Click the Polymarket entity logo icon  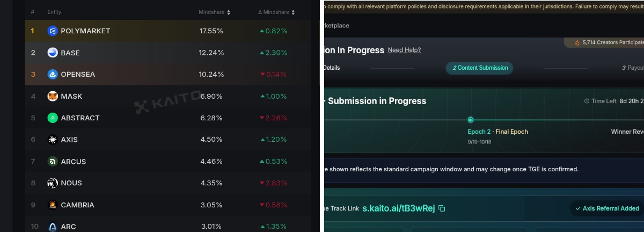point(52,31)
